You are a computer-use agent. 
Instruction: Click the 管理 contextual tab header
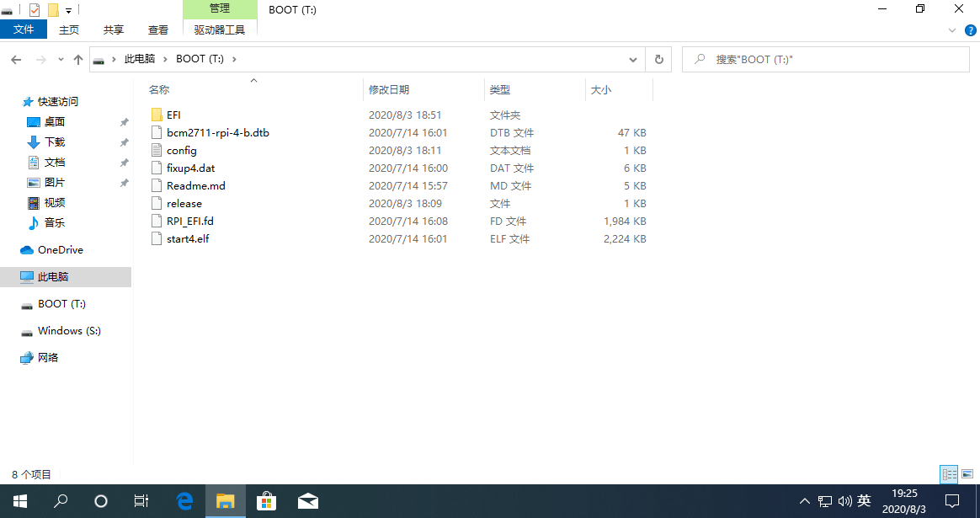[220, 8]
